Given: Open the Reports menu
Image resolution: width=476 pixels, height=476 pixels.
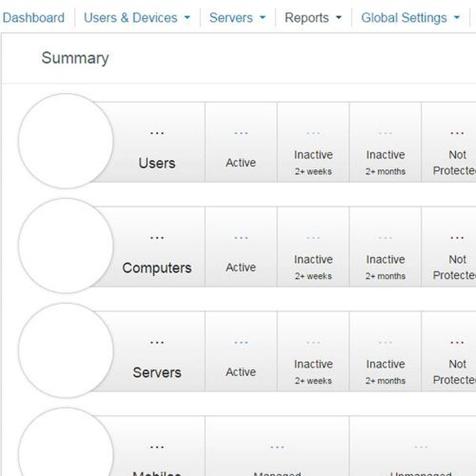Looking at the screenshot, I should 313,18.
